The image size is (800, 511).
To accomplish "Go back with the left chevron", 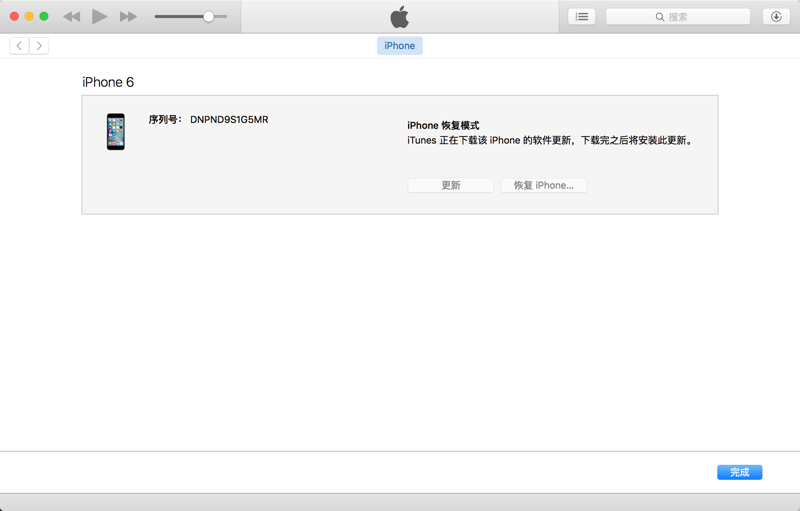I will [x=19, y=46].
